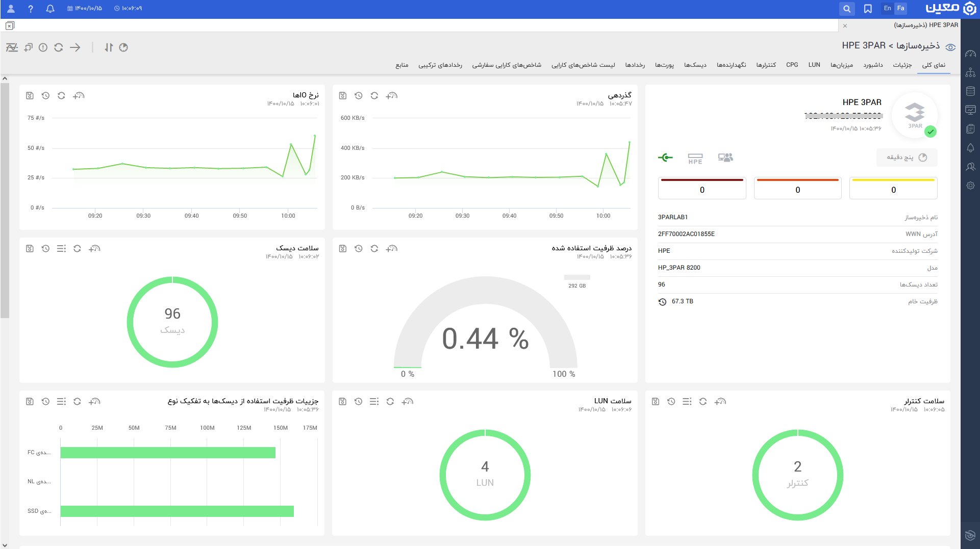Click the close-all box icon at left
Viewport: 980px width, 549px height.
point(10,25)
